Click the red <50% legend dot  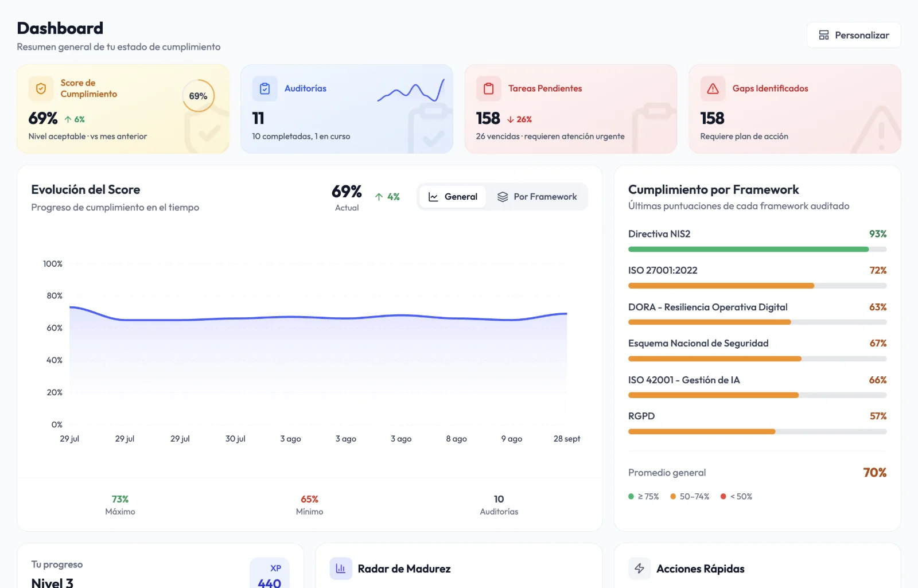click(723, 497)
